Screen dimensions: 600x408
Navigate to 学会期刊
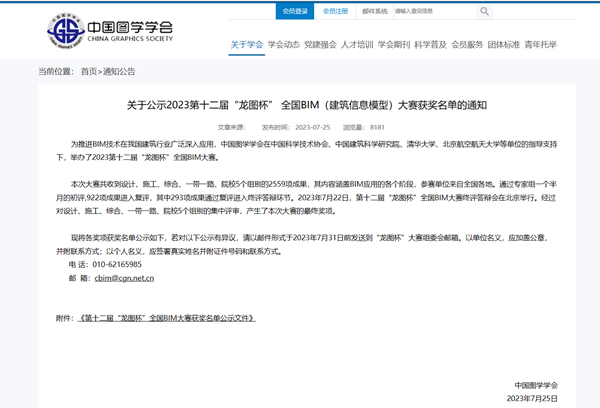[393, 45]
